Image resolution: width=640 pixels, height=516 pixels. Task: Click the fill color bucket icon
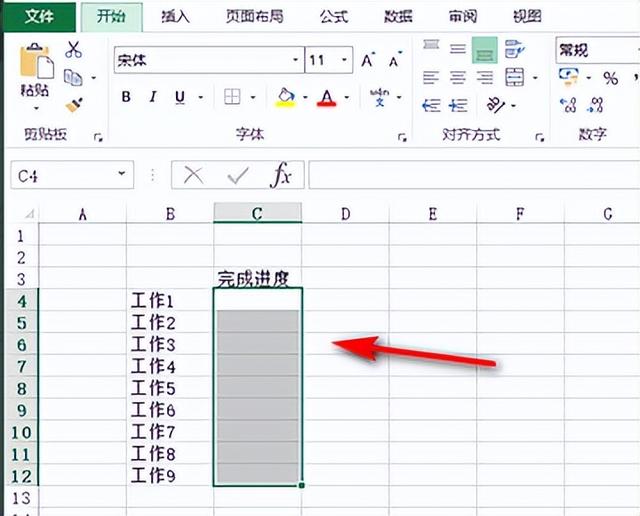click(286, 98)
